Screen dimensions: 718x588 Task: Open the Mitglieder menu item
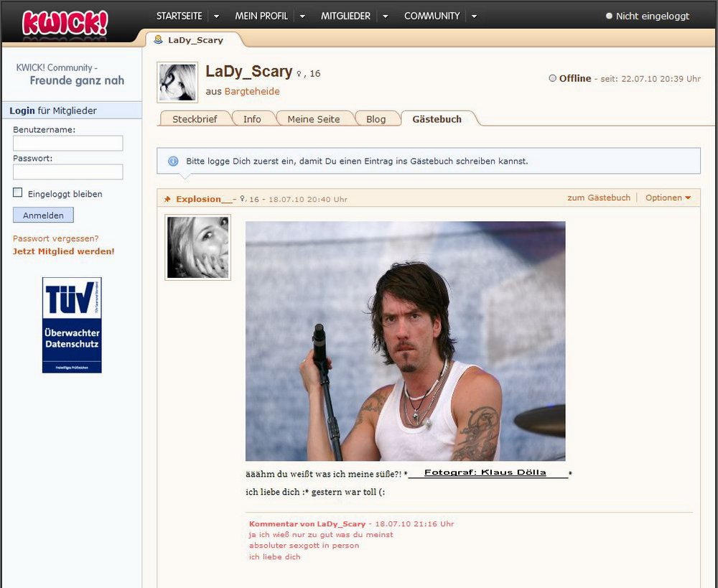(345, 16)
